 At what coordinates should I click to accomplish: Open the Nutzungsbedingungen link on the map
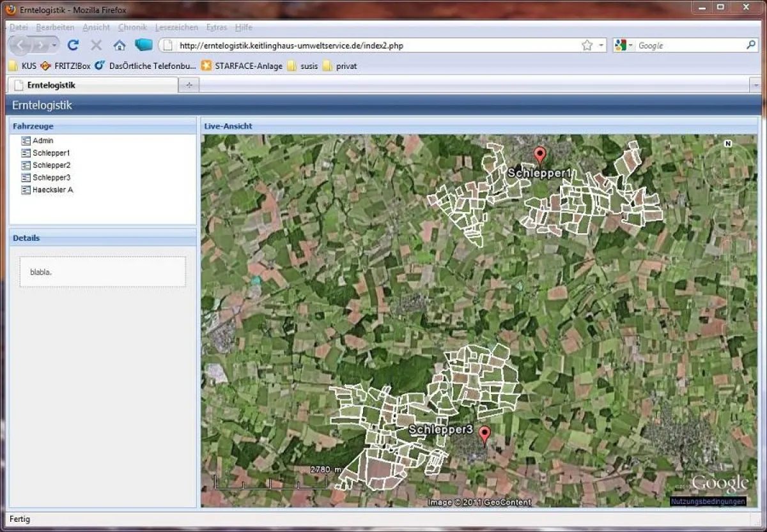tap(708, 502)
